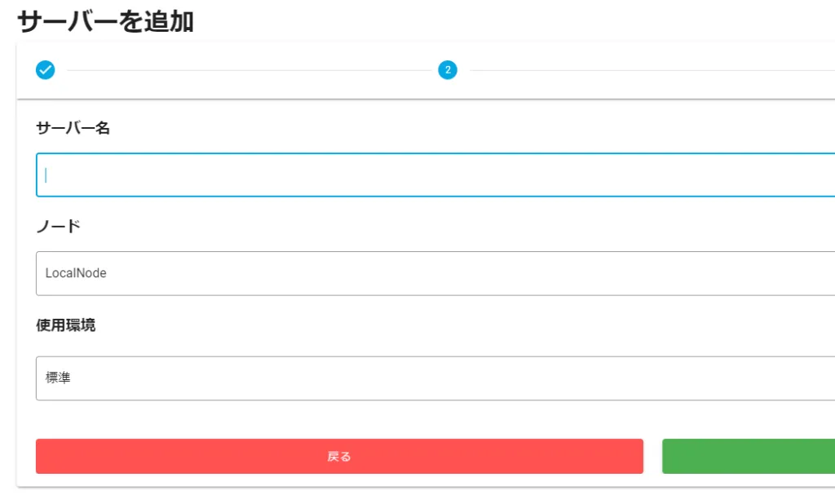Click the empty space right of the サーバー名 label
The height and width of the screenshot is (504, 835).
408,128
